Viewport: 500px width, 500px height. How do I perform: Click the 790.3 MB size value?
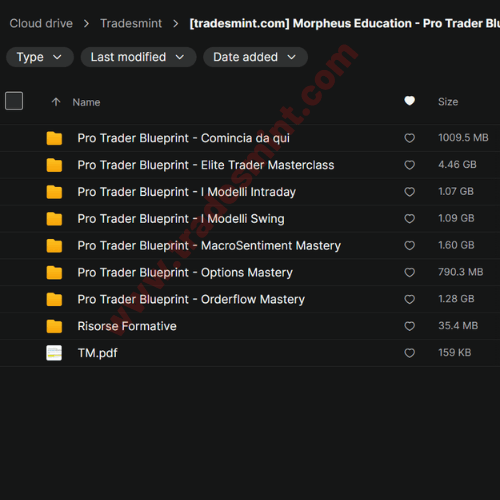(x=461, y=272)
